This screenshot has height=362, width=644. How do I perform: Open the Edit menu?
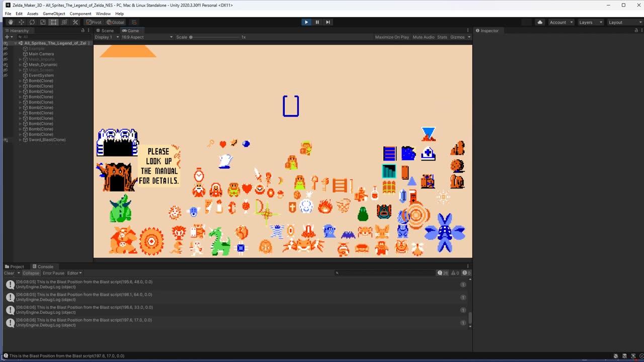point(19,14)
